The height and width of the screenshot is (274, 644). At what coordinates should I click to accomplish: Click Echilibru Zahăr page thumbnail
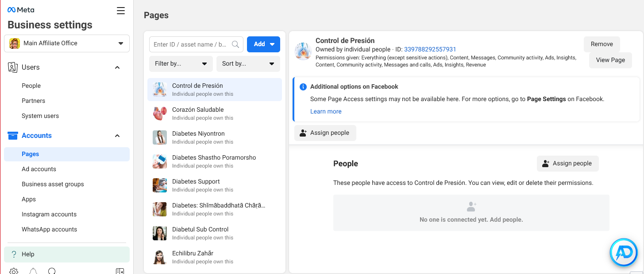click(160, 257)
